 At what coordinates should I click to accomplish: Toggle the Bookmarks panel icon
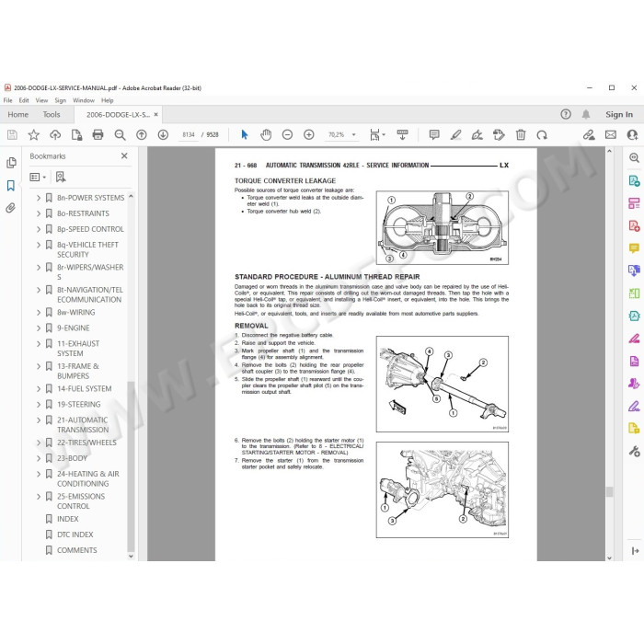(11, 185)
